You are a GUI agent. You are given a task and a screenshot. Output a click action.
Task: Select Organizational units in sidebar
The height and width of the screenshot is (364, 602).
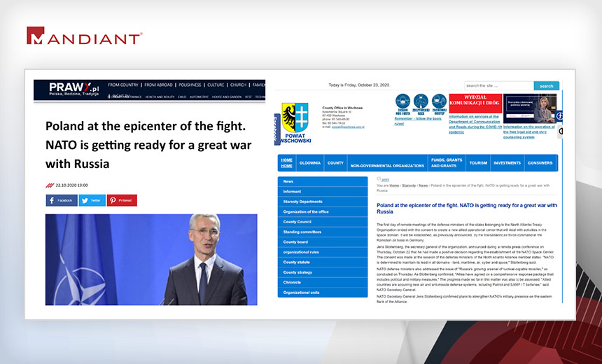pyautogui.click(x=323, y=293)
